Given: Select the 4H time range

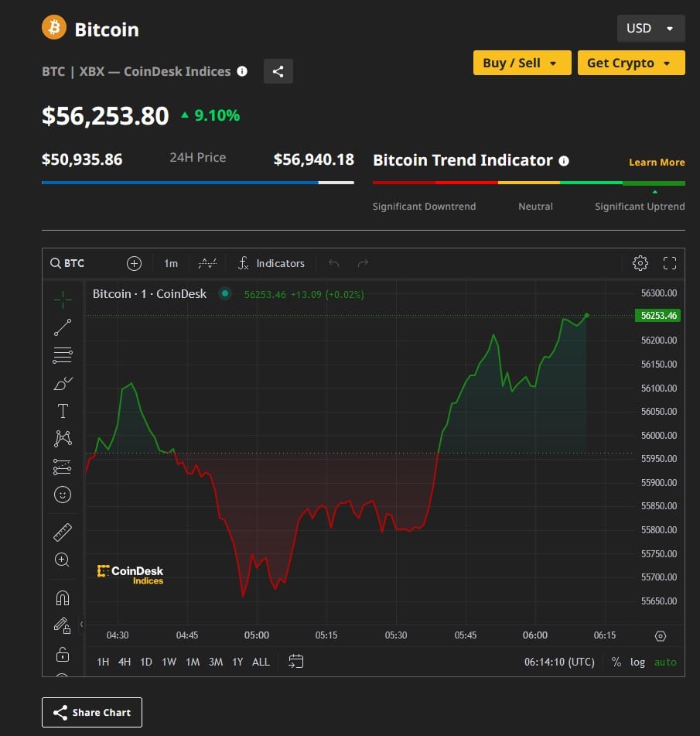Looking at the screenshot, I should [125, 662].
